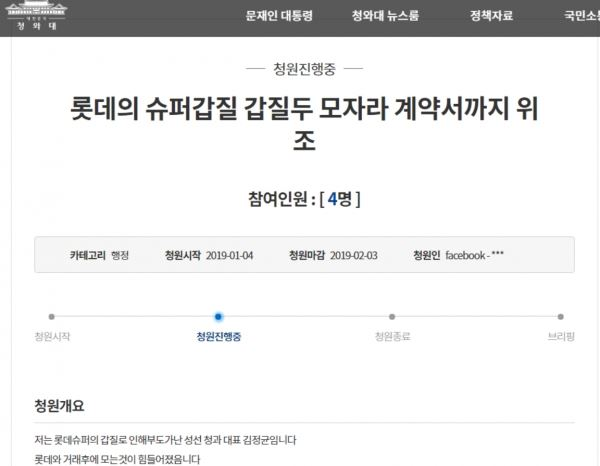Click the 브리핑 progress dot
This screenshot has height=466, width=600.
[561, 316]
